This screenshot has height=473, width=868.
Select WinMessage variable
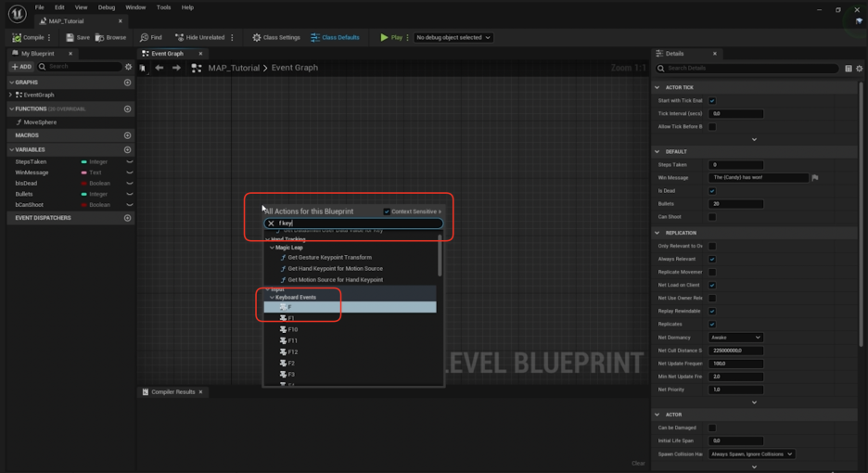(x=32, y=173)
